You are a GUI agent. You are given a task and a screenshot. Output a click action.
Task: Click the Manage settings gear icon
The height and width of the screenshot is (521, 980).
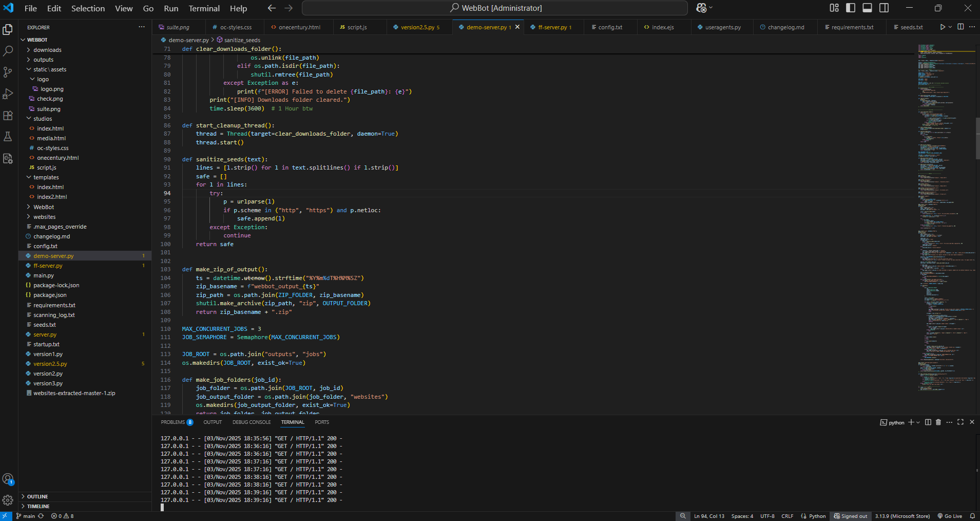pos(8,500)
